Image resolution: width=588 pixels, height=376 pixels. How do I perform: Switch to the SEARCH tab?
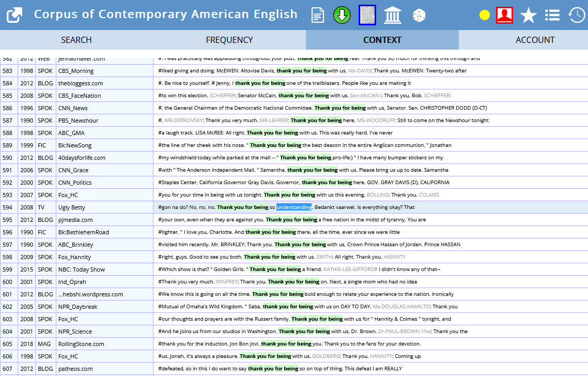tap(76, 40)
